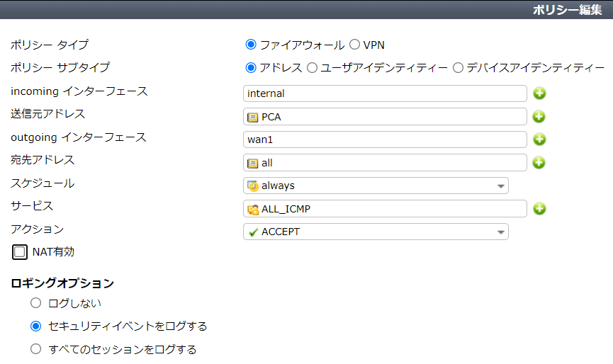The width and height of the screenshot is (613, 364).
Task: Open the action dropdown showing ACCEPT
Action: [x=376, y=232]
